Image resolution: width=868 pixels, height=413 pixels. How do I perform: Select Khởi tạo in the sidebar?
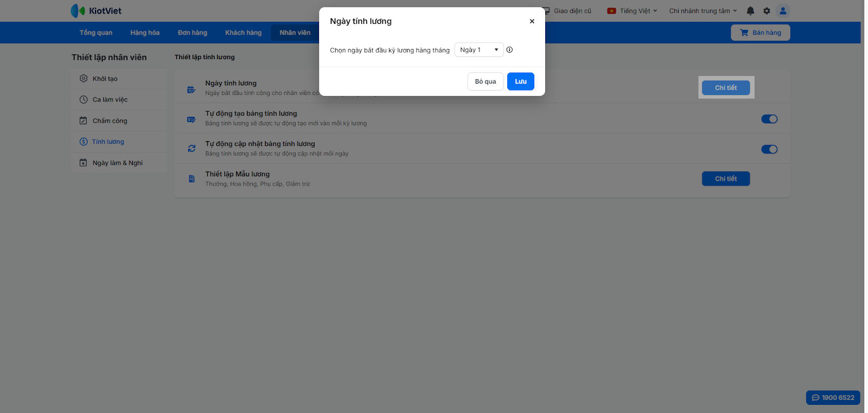click(119, 79)
